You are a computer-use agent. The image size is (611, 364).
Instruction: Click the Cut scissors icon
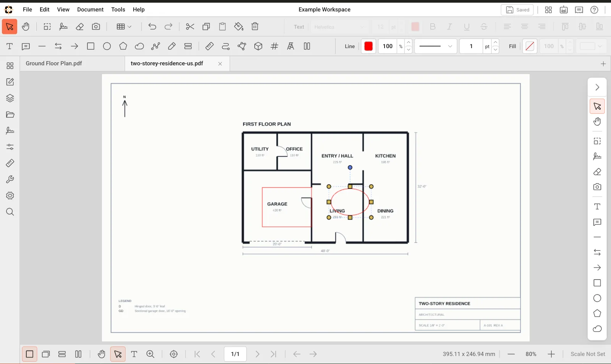click(x=190, y=27)
